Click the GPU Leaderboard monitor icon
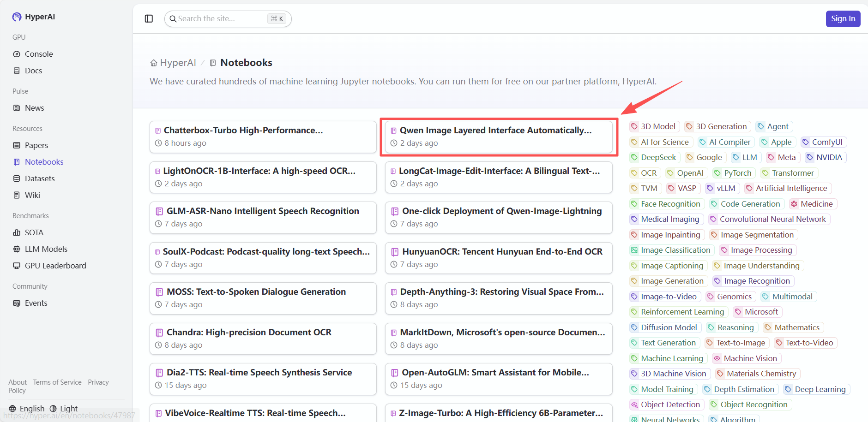The image size is (868, 422). tap(17, 266)
